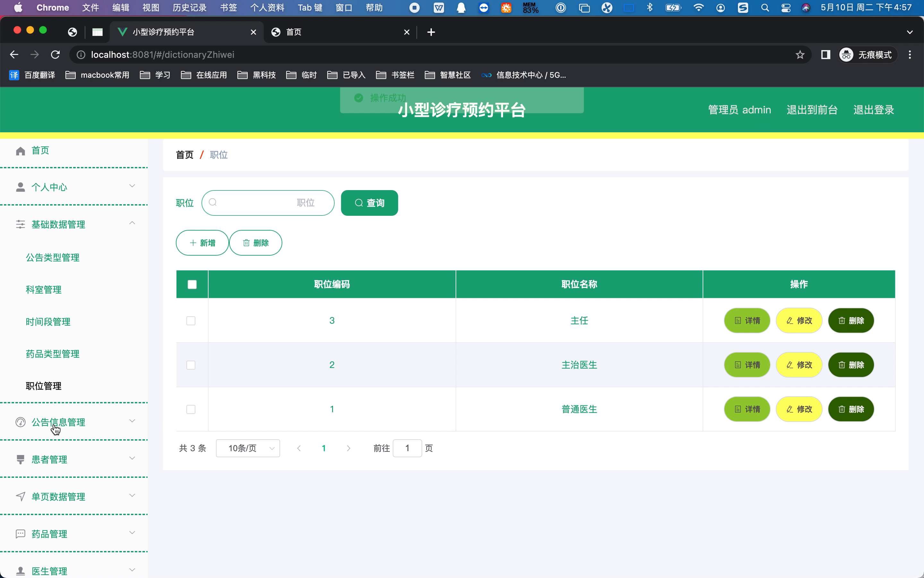Open the 10条/页 page size dropdown
Screen dimensions: 924x578
(248, 448)
